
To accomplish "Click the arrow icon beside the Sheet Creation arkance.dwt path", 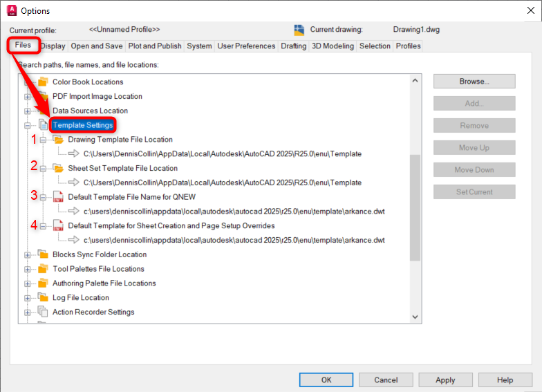I will 73,239.
